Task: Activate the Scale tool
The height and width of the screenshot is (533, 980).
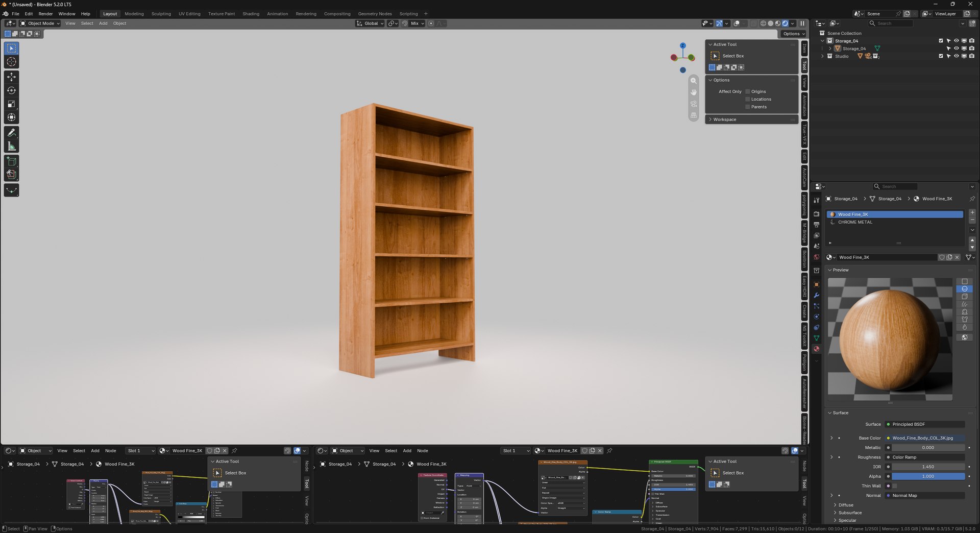Action: (x=11, y=104)
